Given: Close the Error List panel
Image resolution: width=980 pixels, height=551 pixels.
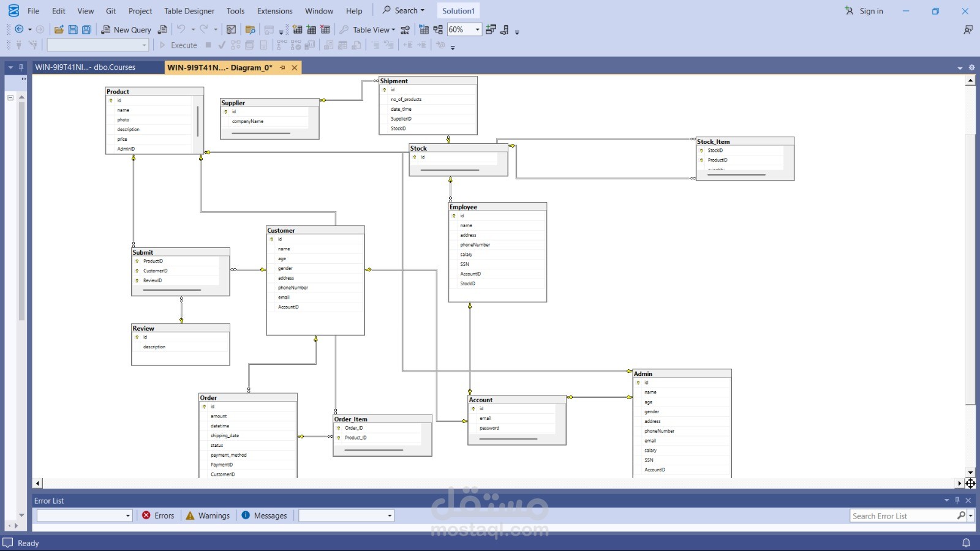Looking at the screenshot, I should 968,500.
